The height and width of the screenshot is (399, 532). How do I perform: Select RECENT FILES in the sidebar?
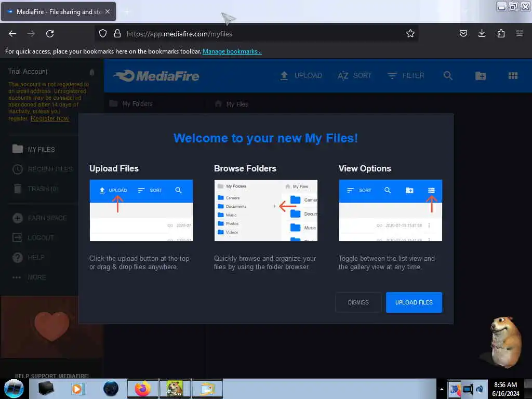[43, 169]
